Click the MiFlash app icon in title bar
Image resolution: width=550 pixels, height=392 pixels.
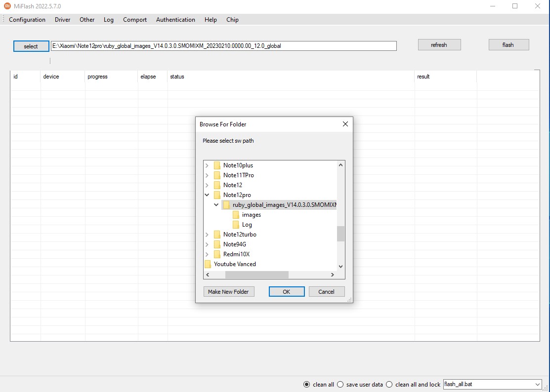tap(7, 6)
